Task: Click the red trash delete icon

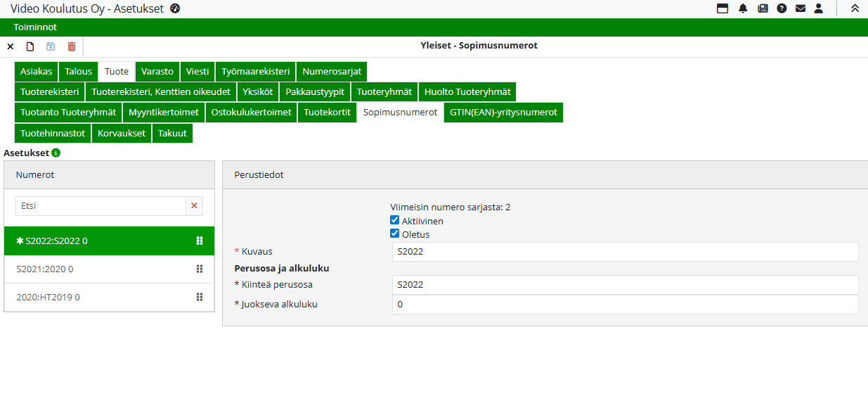Action: pyautogui.click(x=71, y=46)
